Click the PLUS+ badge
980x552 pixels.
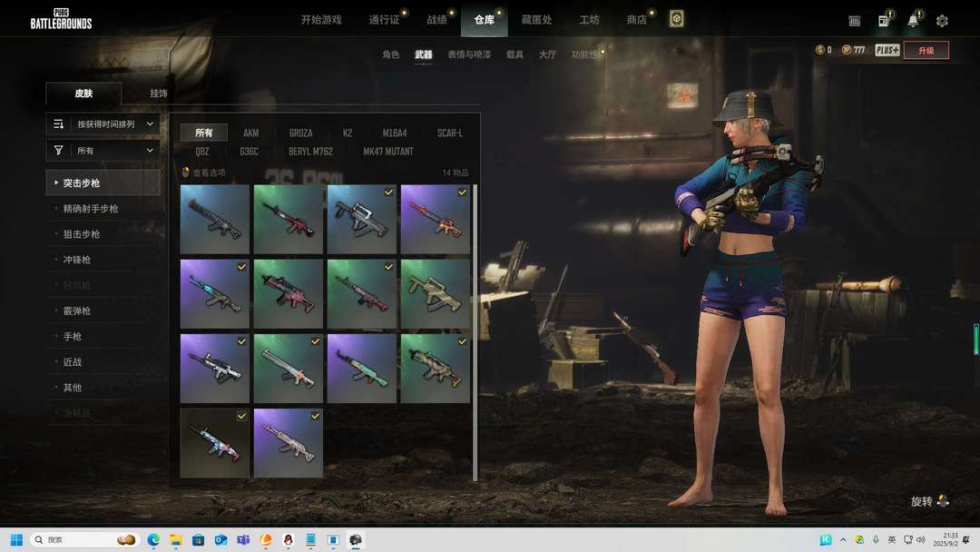887,50
